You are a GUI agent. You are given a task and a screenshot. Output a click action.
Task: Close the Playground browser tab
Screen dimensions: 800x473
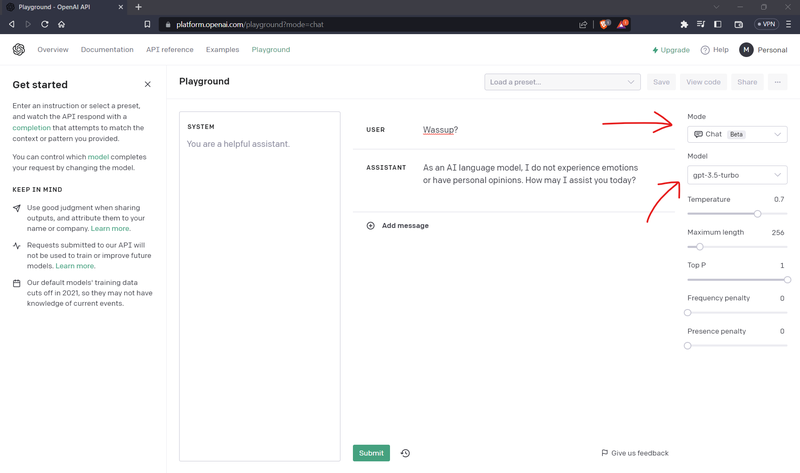tap(121, 7)
